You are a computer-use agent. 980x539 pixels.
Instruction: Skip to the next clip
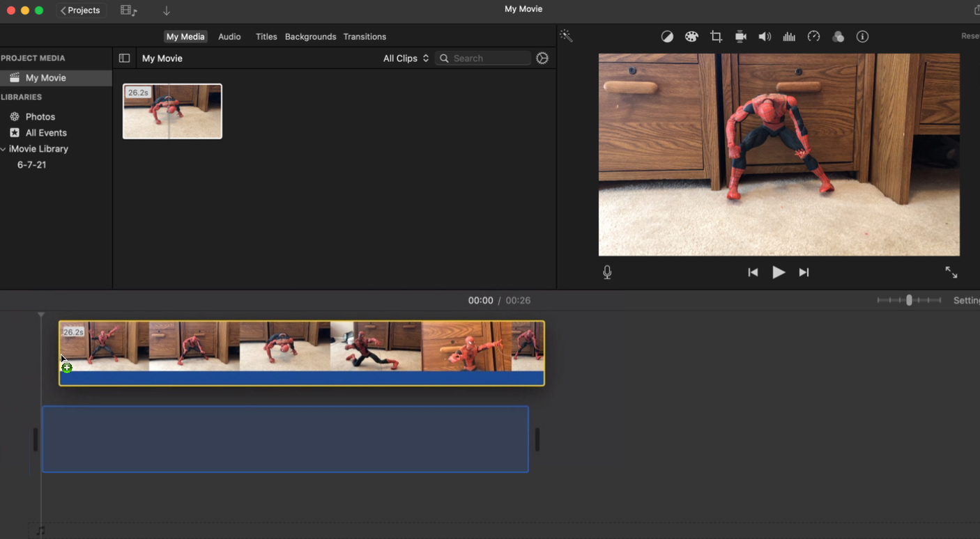(x=804, y=273)
